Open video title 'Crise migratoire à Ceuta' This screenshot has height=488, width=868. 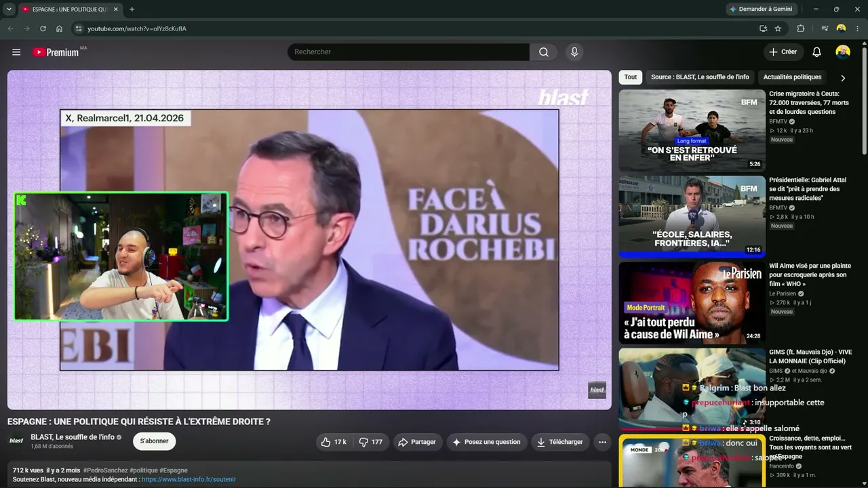pyautogui.click(x=810, y=103)
